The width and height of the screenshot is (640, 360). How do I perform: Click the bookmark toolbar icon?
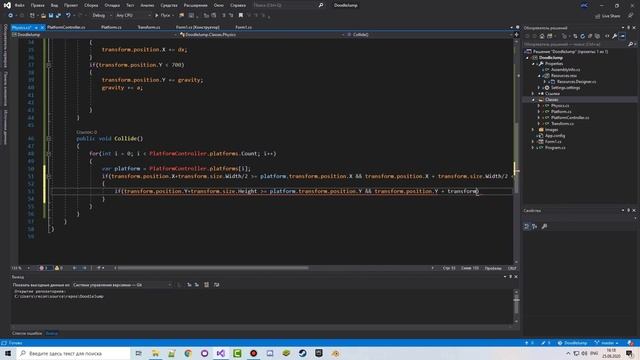click(241, 16)
